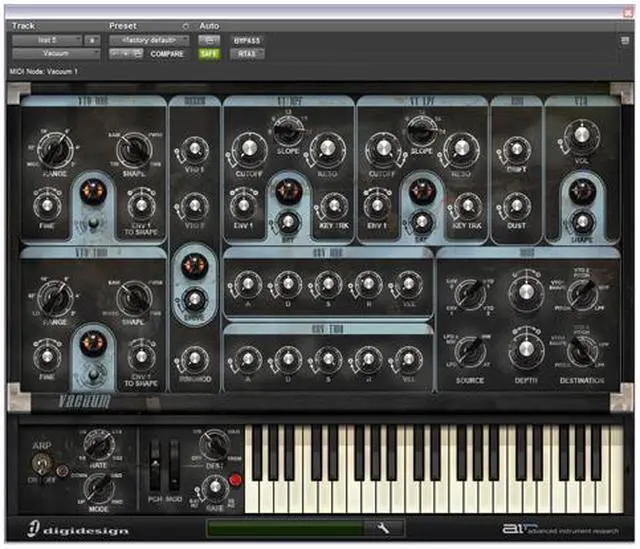This screenshot has height=549, width=640.
Task: Click the DRIFT knob
Action: click(x=517, y=150)
